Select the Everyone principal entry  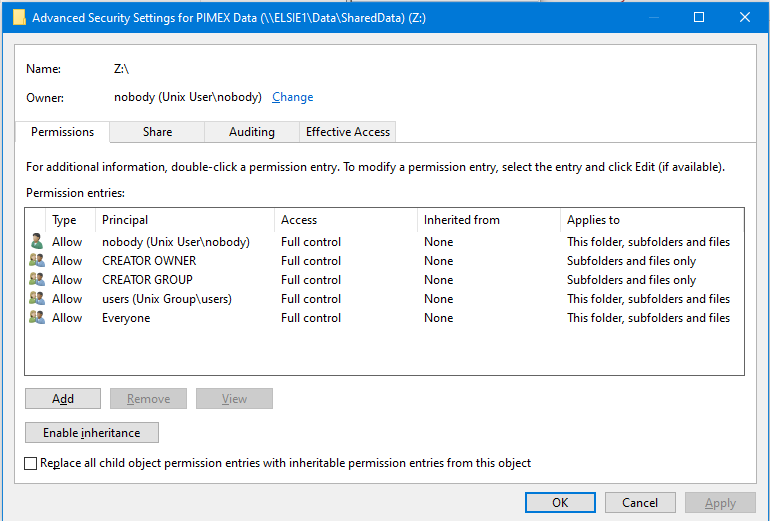(x=126, y=318)
